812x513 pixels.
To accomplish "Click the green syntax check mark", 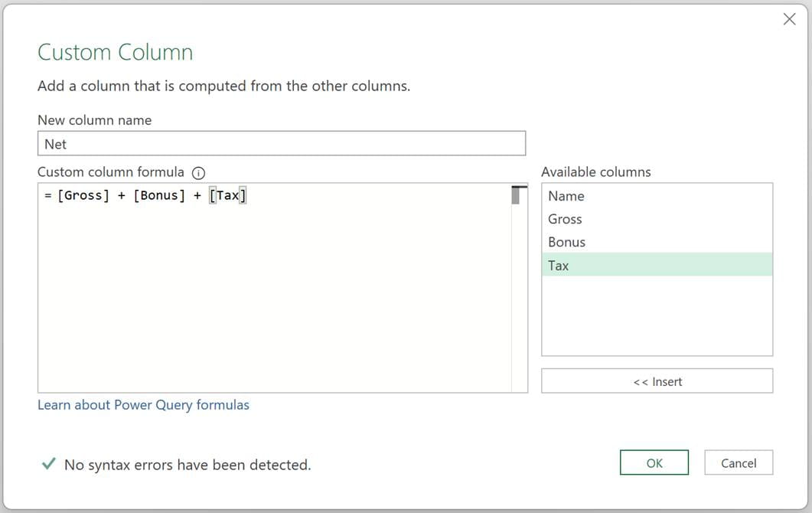I will pos(49,463).
